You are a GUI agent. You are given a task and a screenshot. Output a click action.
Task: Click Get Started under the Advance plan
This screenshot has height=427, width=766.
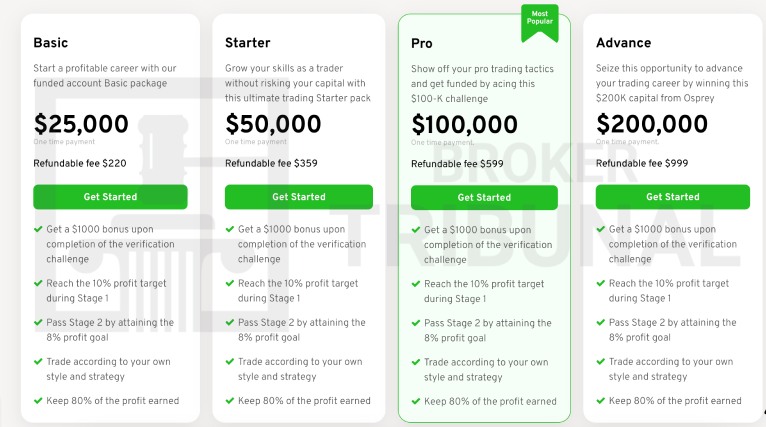pos(673,197)
